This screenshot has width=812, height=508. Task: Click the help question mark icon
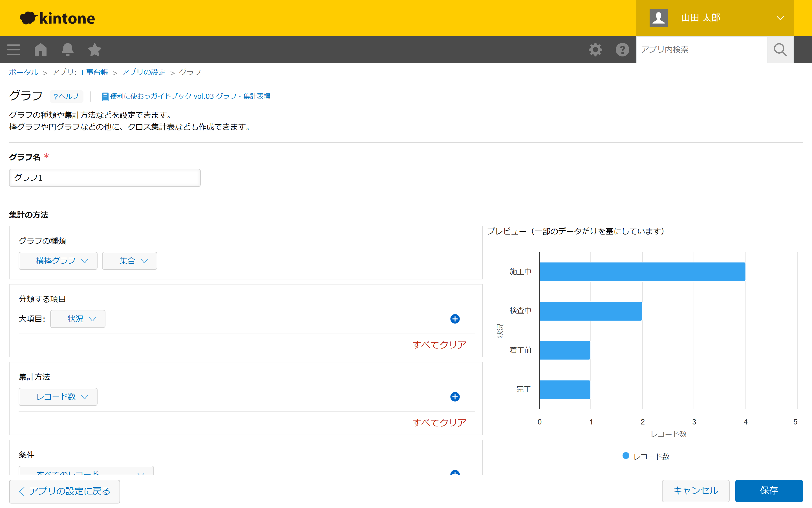click(623, 50)
